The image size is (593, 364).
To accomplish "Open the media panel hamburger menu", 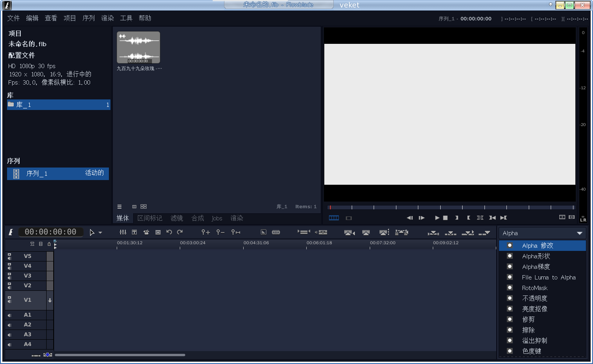I will pyautogui.click(x=119, y=207).
